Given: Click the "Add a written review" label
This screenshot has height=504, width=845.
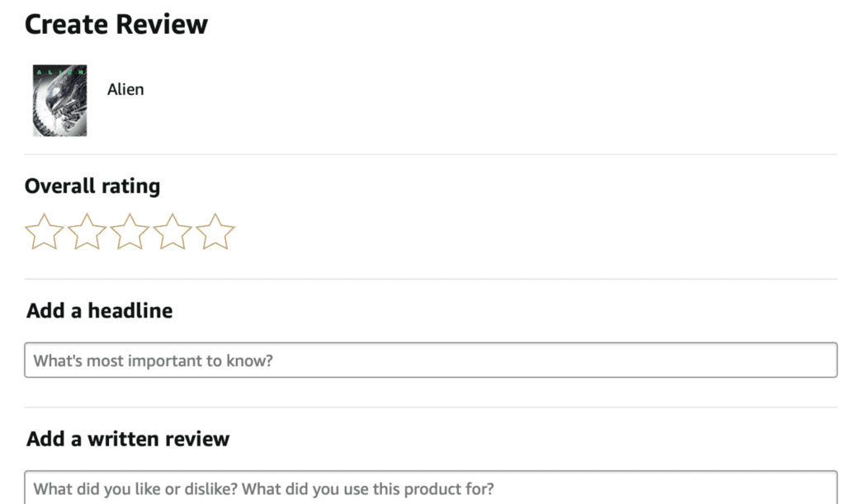Looking at the screenshot, I should [128, 438].
